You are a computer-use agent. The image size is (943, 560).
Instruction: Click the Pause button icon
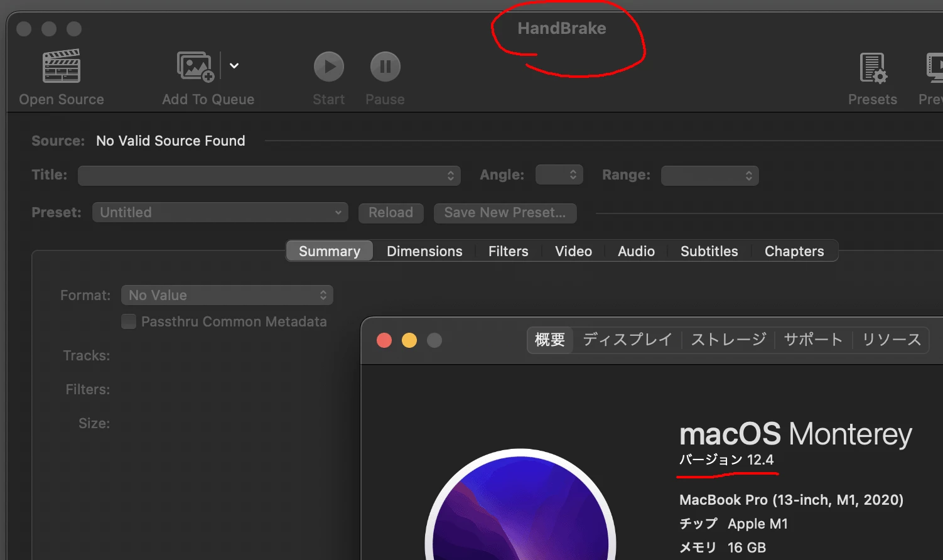click(385, 66)
